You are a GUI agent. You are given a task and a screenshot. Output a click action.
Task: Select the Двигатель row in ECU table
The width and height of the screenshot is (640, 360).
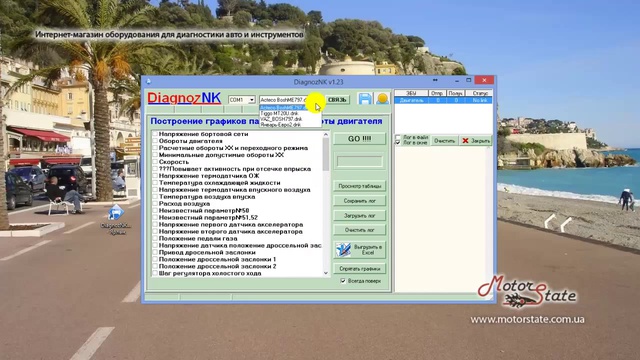click(443, 100)
